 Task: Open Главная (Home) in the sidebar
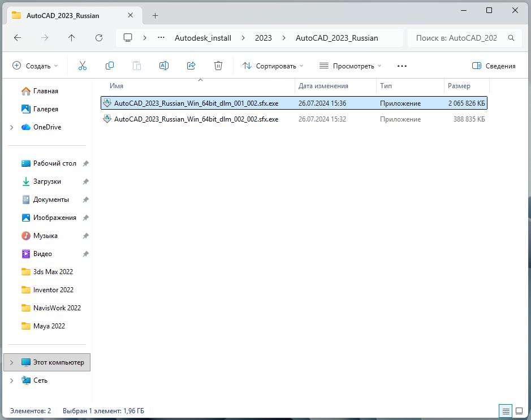[x=40, y=91]
